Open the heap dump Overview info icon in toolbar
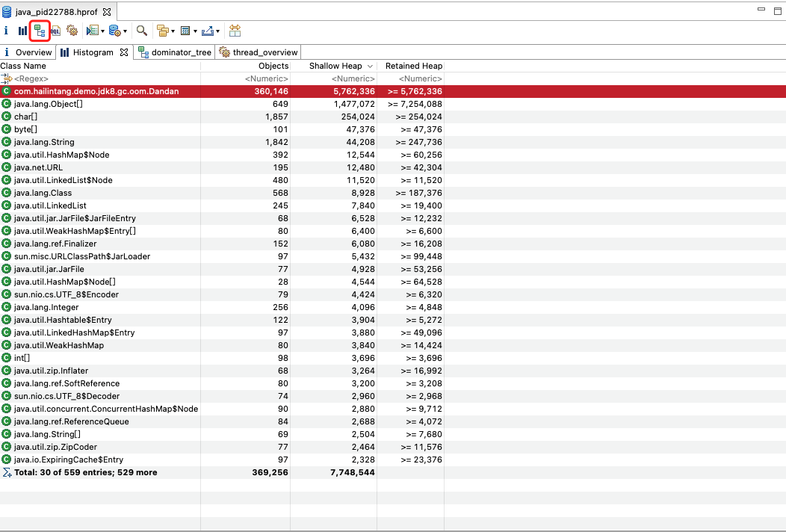Image resolution: width=786 pixels, height=532 pixels. point(6,31)
